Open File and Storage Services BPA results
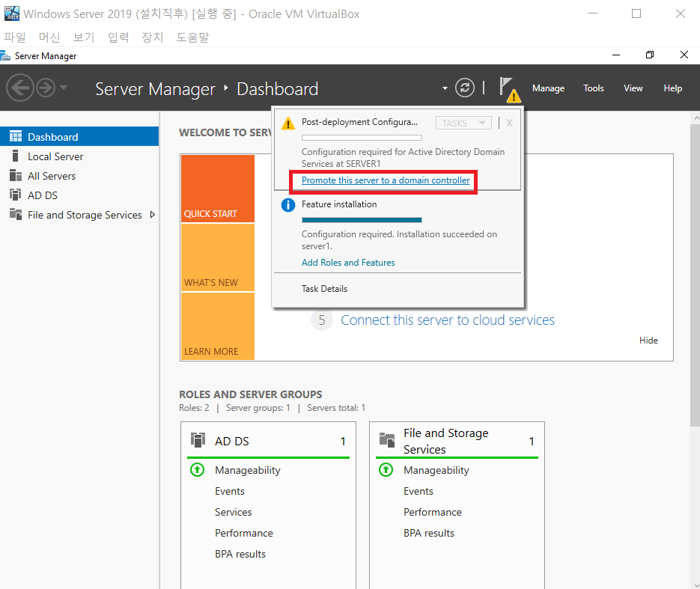Screen dimensions: 700x589 tap(428, 533)
